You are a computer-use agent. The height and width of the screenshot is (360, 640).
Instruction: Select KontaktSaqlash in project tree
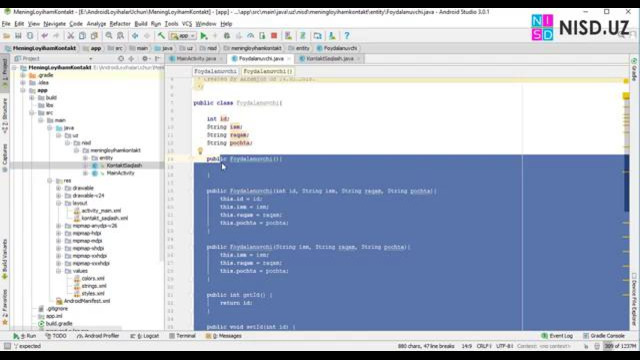[124, 165]
